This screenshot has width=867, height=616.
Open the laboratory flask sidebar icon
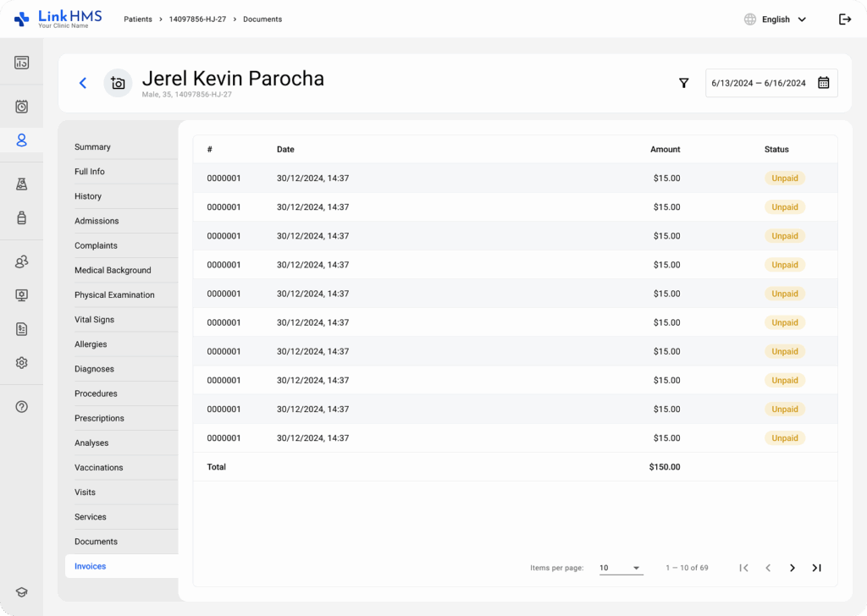(x=21, y=184)
